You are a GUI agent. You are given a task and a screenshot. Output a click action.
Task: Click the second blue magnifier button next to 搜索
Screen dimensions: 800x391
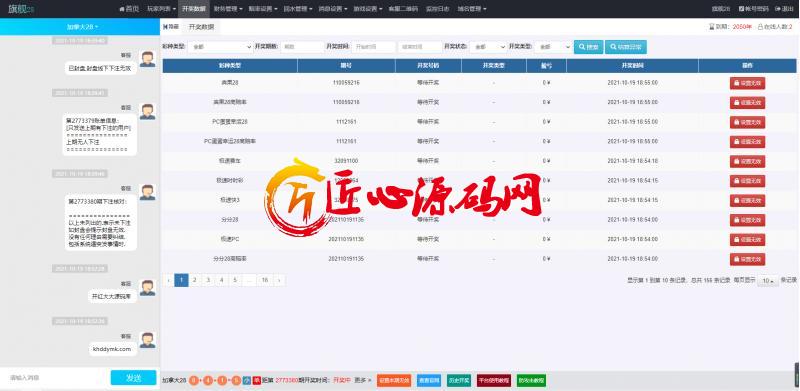(626, 47)
